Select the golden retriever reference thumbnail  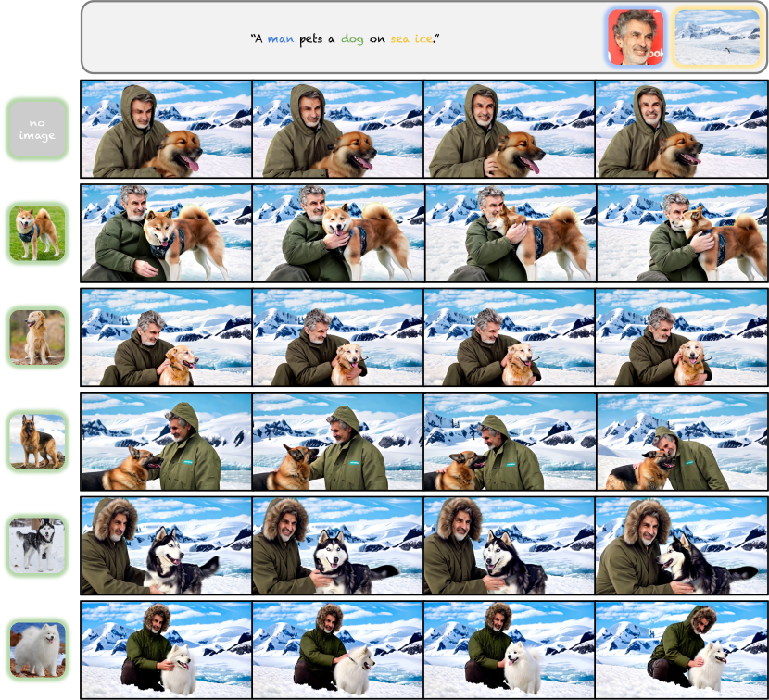37,337
